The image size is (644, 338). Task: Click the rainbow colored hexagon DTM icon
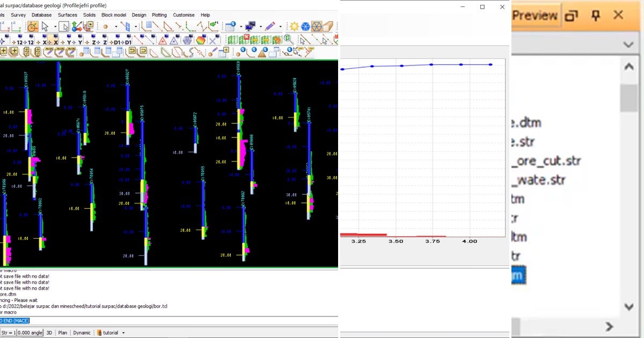point(201,40)
